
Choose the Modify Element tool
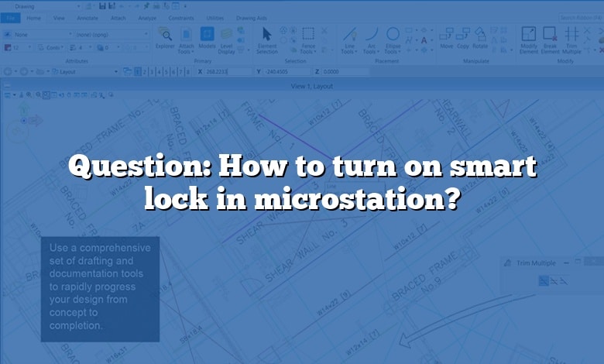[x=528, y=40]
